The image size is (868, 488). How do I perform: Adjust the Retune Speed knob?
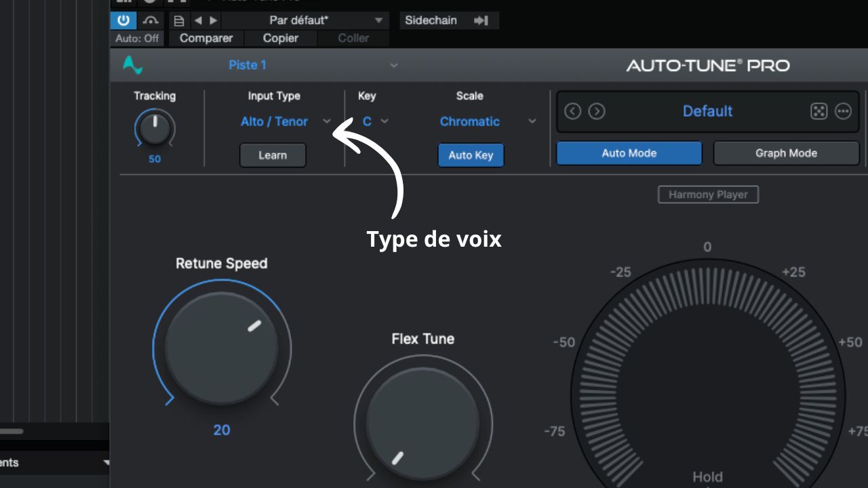[x=222, y=348]
